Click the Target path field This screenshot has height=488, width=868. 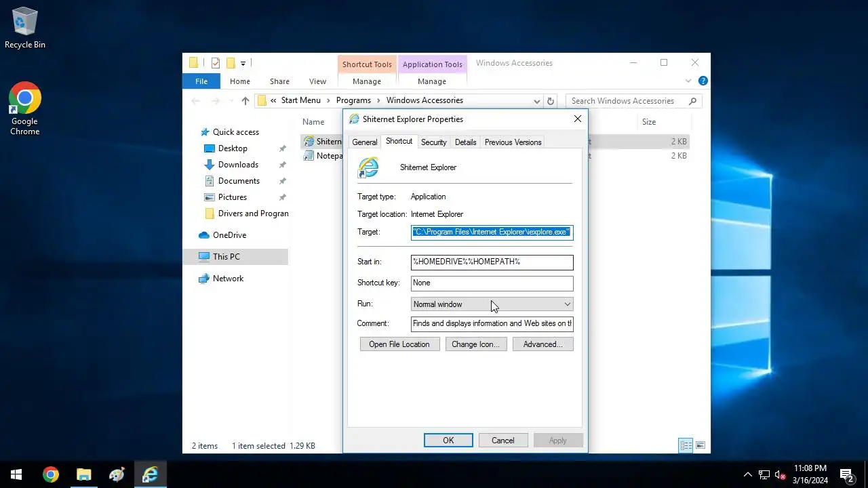point(492,232)
